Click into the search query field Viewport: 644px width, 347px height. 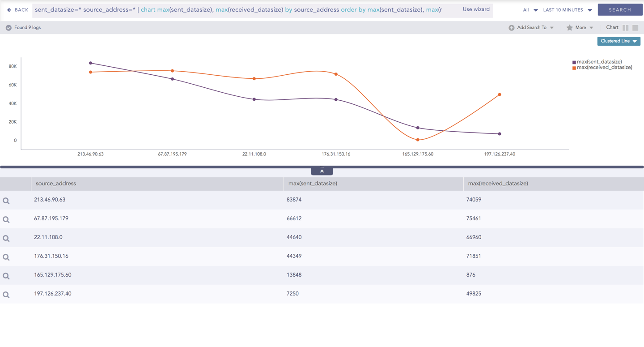[x=241, y=10]
